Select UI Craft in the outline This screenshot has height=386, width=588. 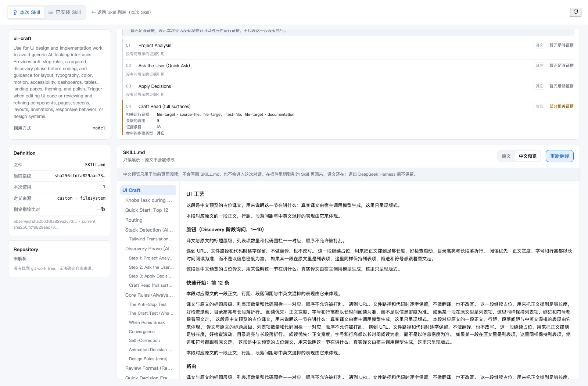(x=148, y=190)
